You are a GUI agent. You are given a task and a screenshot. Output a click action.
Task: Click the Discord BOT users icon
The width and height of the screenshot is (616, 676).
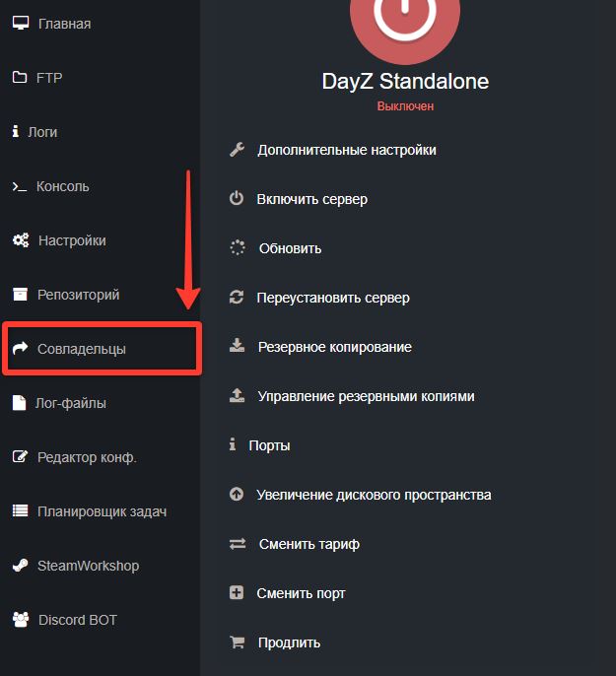(20, 620)
